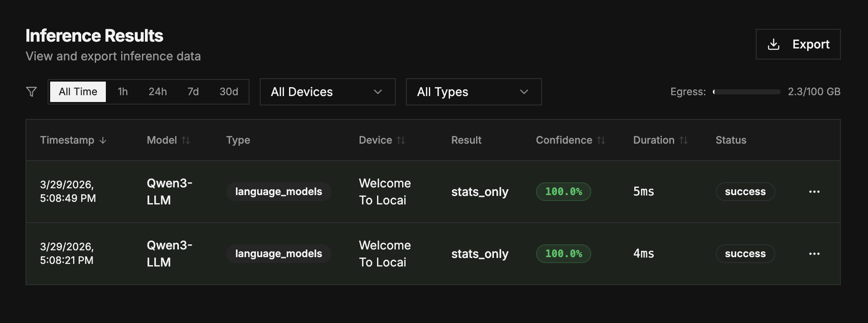Select the 7d time range
This screenshot has width=868, height=323.
[x=193, y=92]
